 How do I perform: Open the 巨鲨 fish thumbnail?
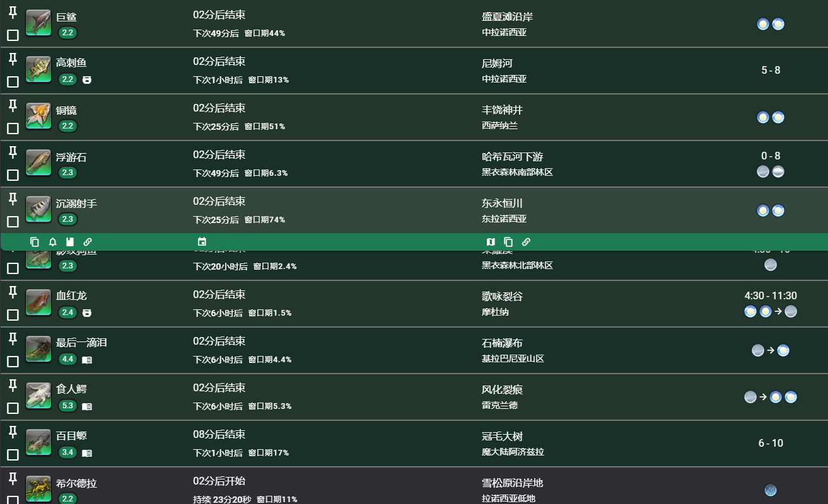38,23
